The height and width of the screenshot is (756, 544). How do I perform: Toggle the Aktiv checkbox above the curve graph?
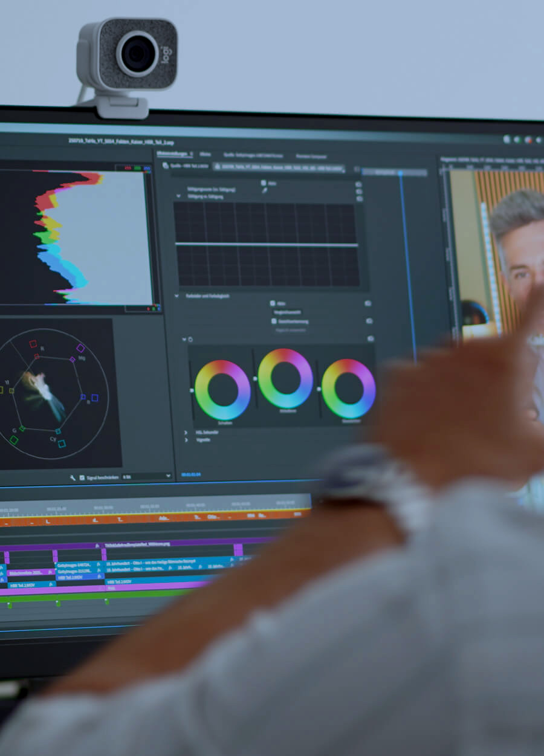pos(264,183)
